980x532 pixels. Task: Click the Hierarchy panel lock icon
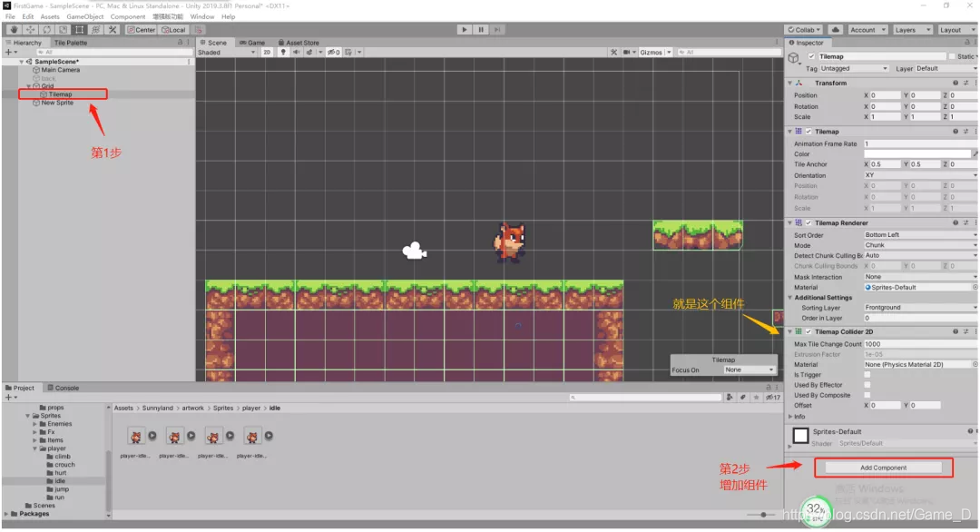coord(180,43)
